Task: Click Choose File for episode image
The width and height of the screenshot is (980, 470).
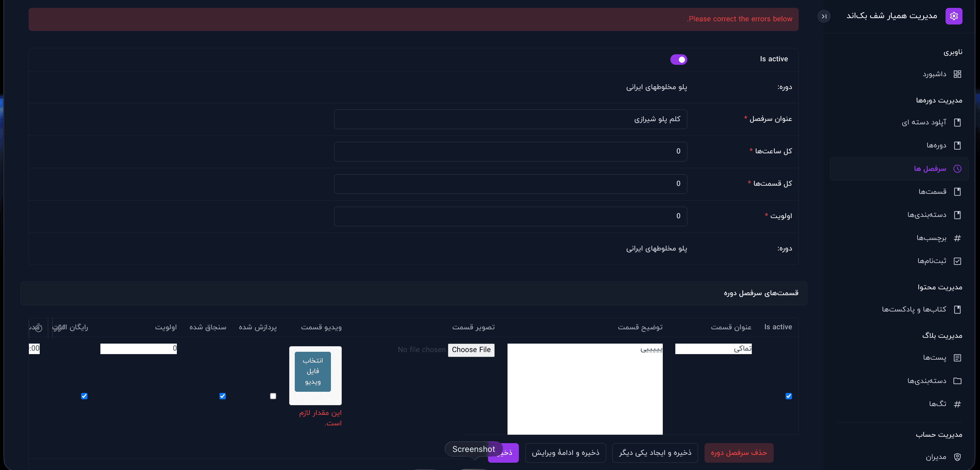Action: (471, 350)
